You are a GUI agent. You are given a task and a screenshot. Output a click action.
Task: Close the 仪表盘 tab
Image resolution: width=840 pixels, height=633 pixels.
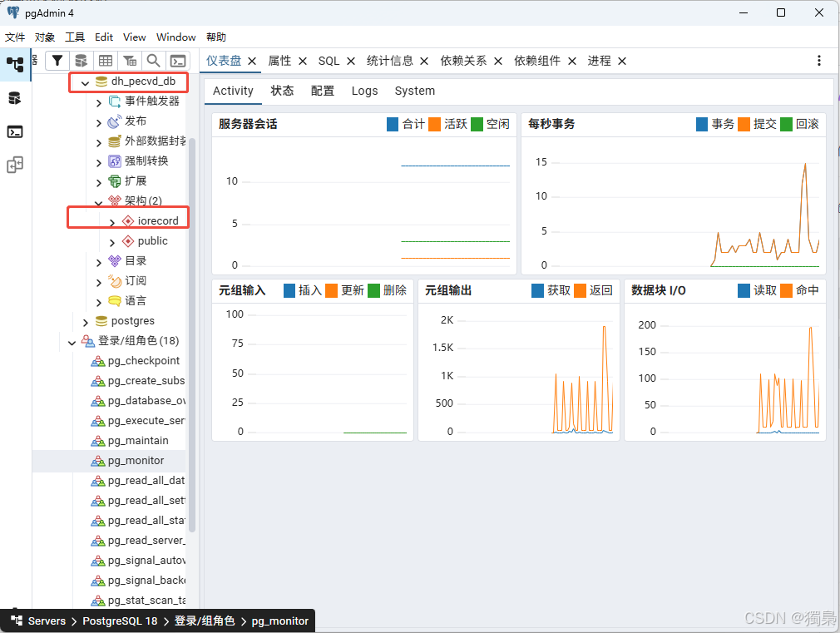(x=252, y=61)
